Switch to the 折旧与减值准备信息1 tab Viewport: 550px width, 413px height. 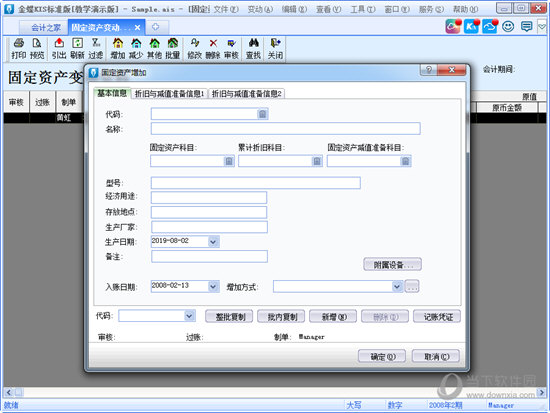[x=169, y=94]
